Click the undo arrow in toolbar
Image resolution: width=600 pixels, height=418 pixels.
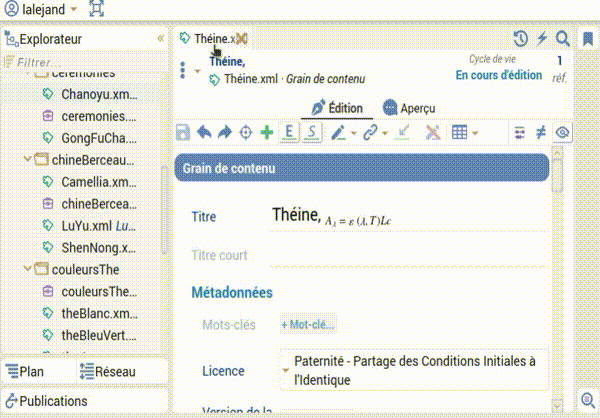click(204, 132)
